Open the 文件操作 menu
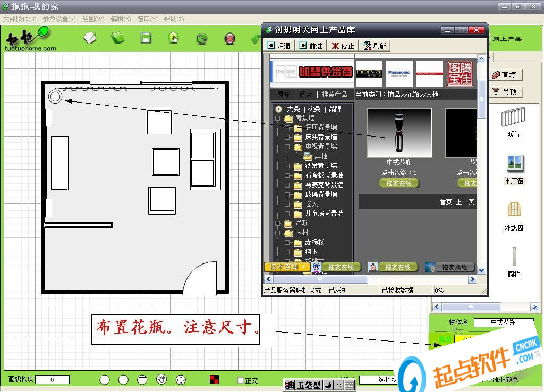The width and height of the screenshot is (544, 392). (x=20, y=19)
